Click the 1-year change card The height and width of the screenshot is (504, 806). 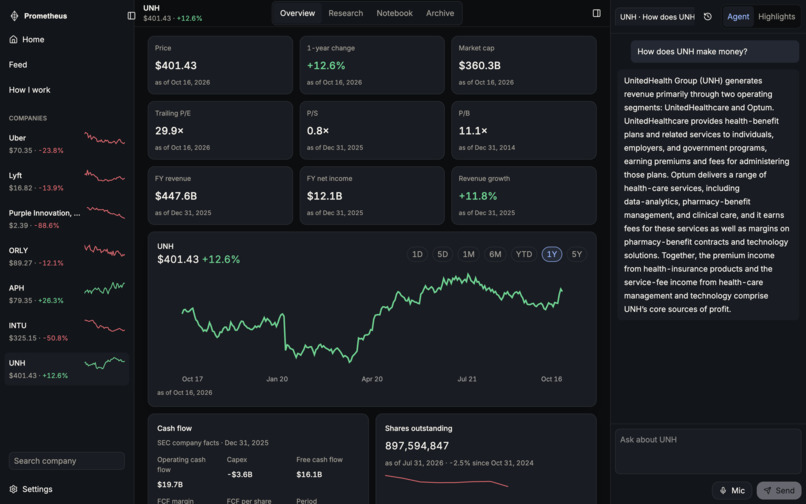[372, 65]
